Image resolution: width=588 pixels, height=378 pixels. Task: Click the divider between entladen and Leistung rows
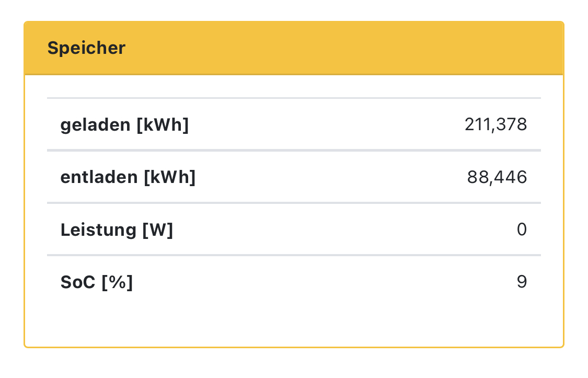pos(294,203)
